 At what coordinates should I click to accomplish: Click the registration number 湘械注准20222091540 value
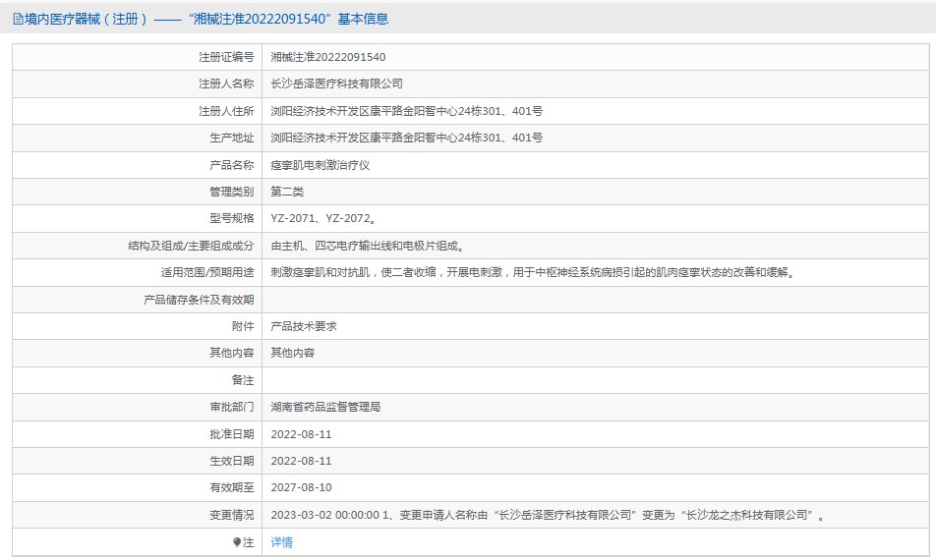(x=328, y=58)
